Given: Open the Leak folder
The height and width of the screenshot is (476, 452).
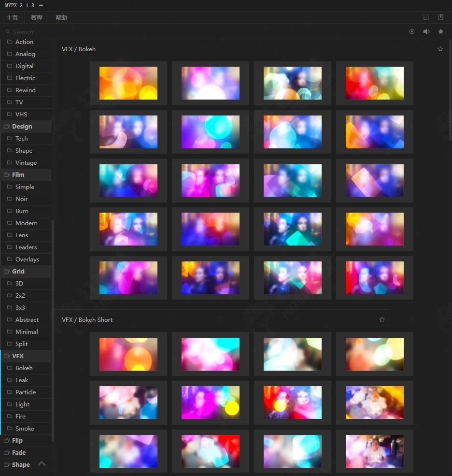Looking at the screenshot, I should click(x=26, y=380).
